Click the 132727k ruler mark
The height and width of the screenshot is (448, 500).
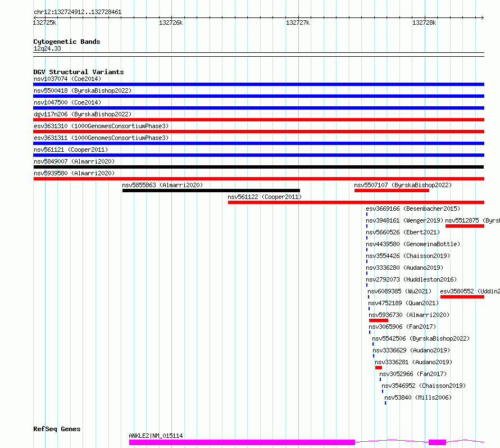pyautogui.click(x=298, y=22)
